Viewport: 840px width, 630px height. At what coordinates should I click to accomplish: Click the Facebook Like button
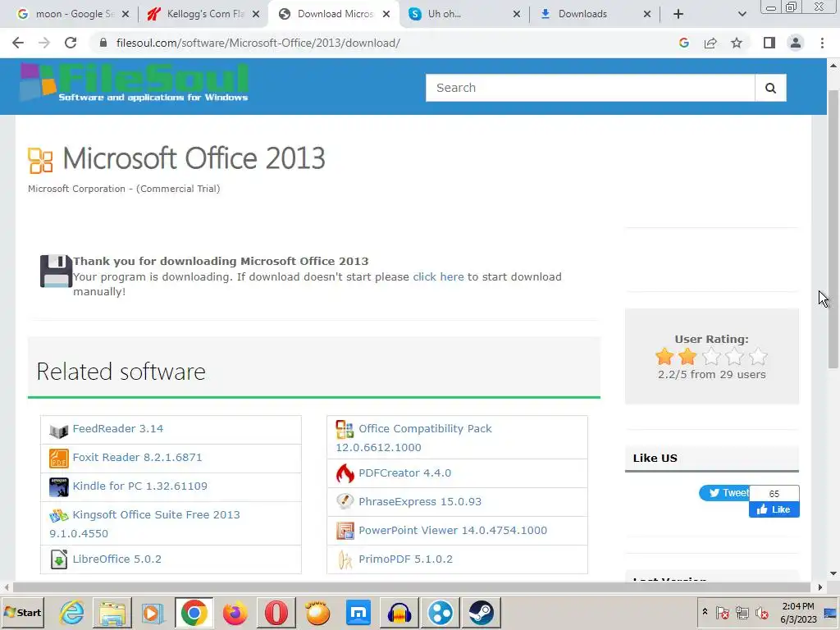click(774, 509)
